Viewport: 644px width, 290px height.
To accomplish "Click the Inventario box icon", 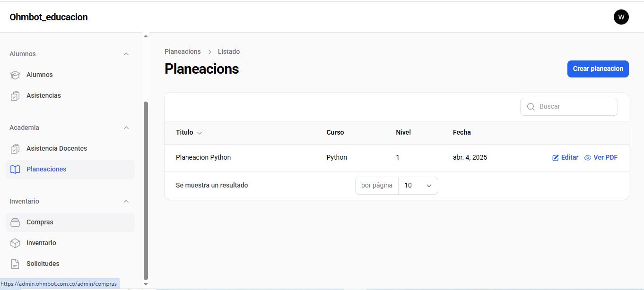I will point(15,243).
